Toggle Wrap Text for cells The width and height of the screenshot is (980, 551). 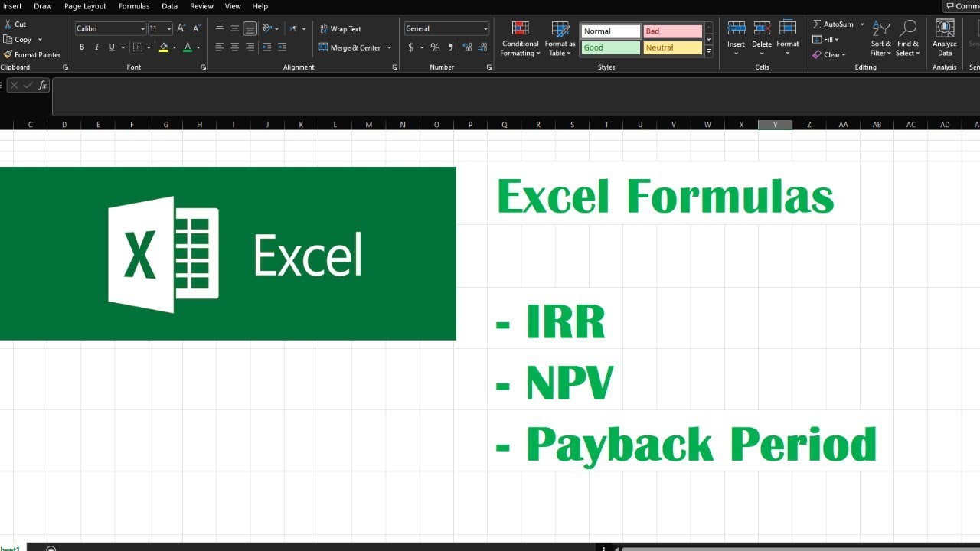(341, 29)
